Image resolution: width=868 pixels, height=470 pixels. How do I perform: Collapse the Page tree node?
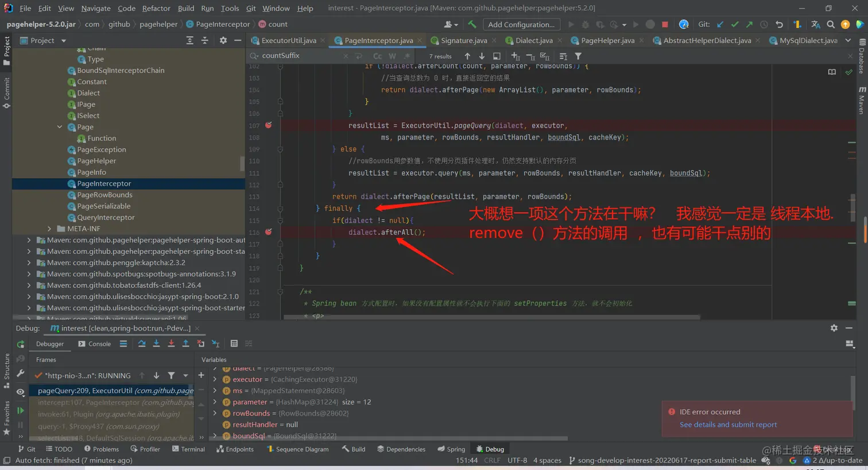pos(60,127)
